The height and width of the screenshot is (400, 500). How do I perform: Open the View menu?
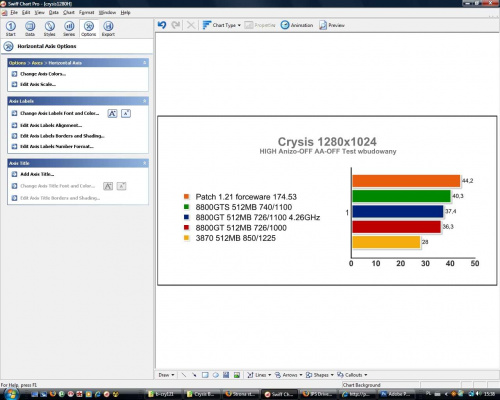[x=39, y=13]
